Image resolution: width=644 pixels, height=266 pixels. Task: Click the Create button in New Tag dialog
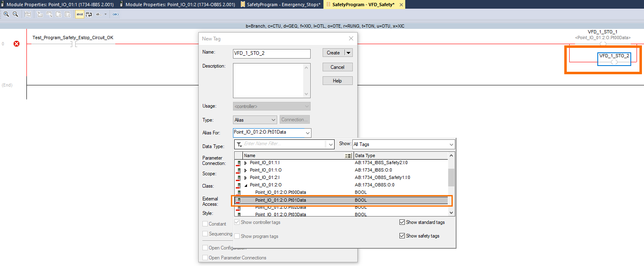pyautogui.click(x=333, y=52)
